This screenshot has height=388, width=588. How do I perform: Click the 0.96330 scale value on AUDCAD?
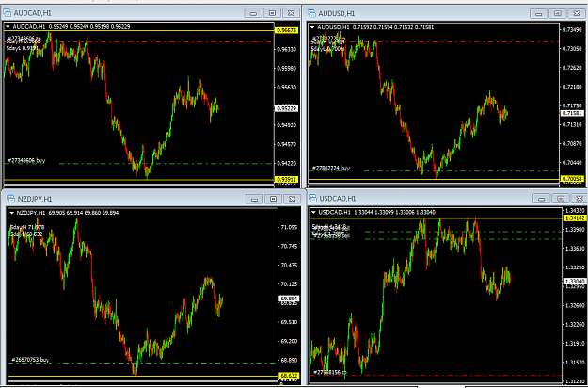point(287,49)
